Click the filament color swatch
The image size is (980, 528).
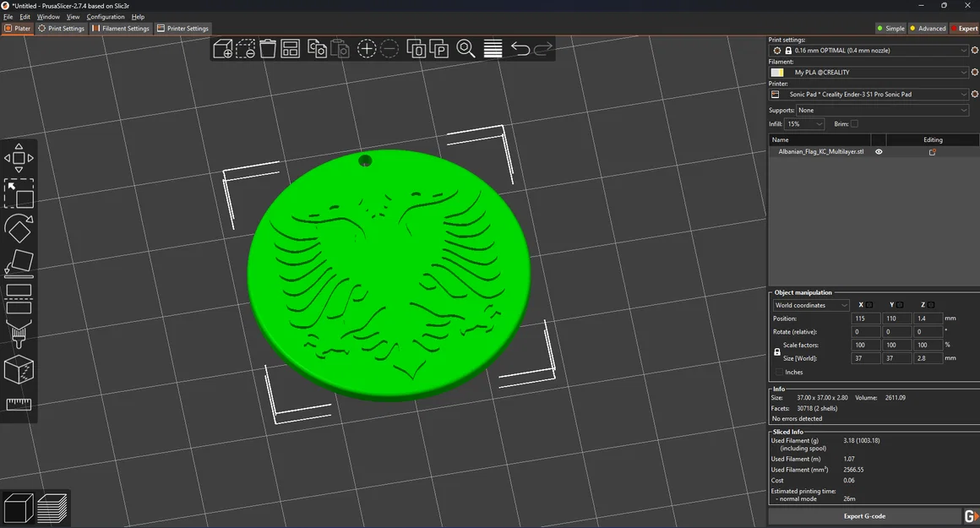click(777, 73)
